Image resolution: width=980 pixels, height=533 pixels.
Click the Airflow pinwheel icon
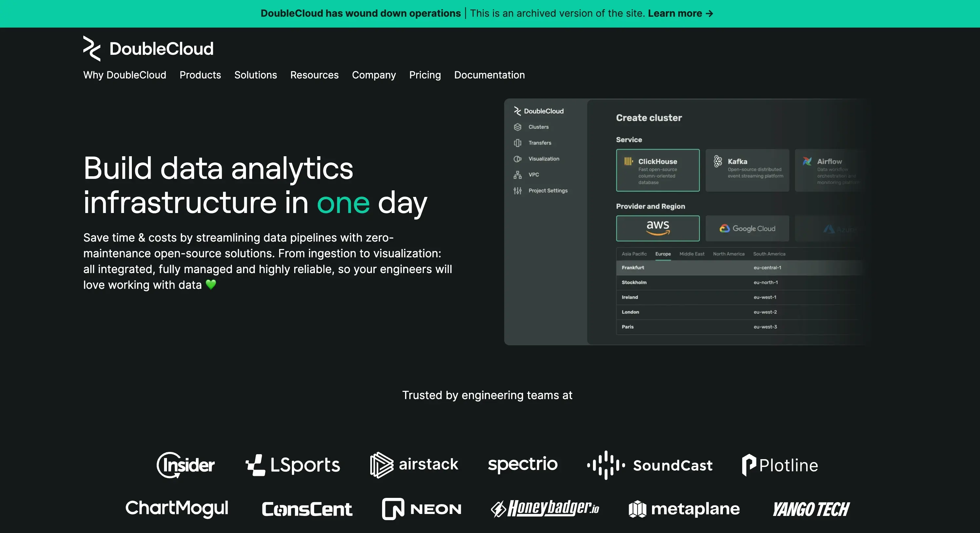807,161
